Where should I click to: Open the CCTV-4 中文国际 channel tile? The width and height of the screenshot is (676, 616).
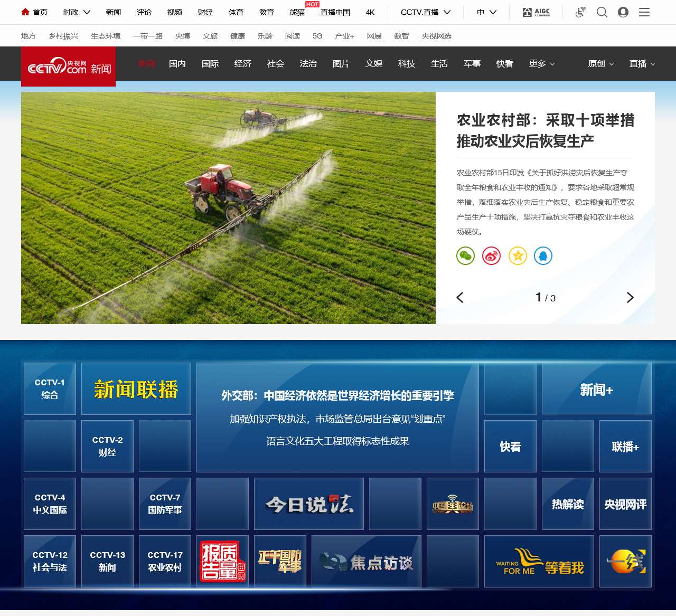[x=50, y=504]
